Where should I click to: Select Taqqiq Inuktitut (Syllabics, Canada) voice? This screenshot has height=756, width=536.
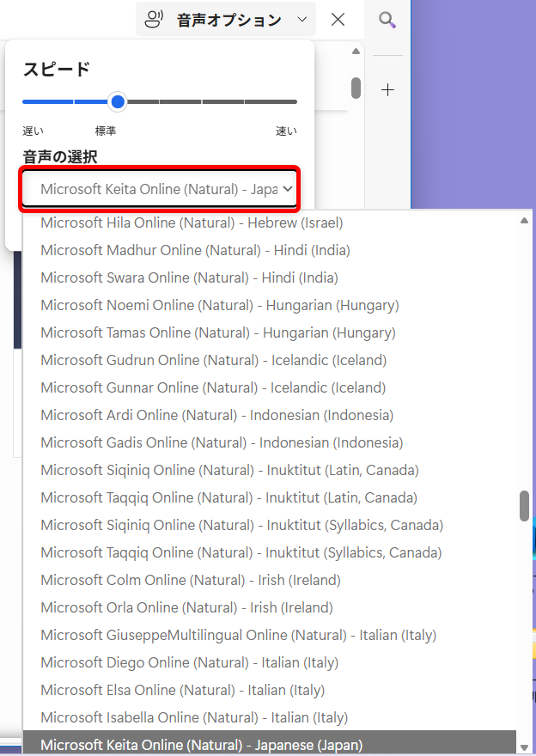(x=269, y=552)
